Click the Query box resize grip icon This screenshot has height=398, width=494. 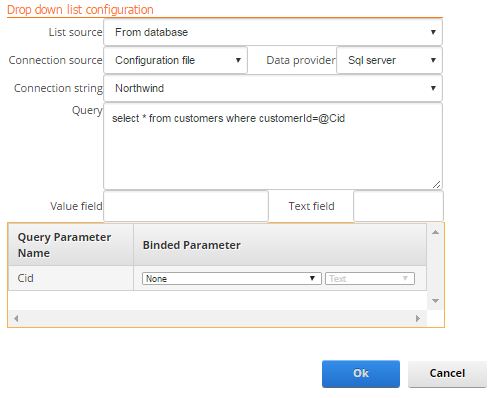click(437, 184)
